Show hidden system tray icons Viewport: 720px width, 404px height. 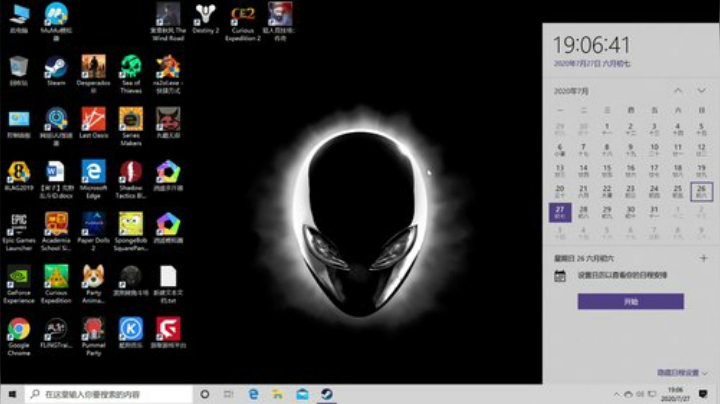(x=616, y=394)
